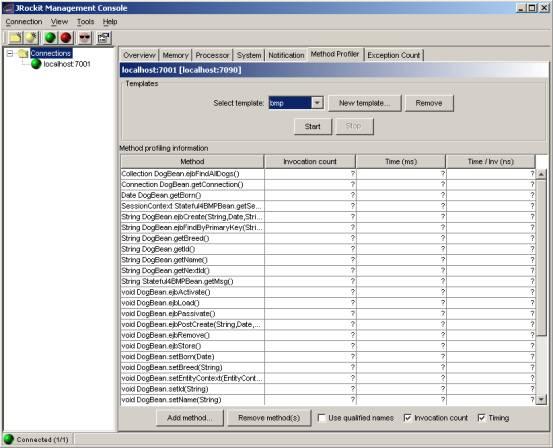This screenshot has width=553, height=448.
Task: Select row String DogBean.ejbFindByPrimaryKey
Action: click(328, 228)
